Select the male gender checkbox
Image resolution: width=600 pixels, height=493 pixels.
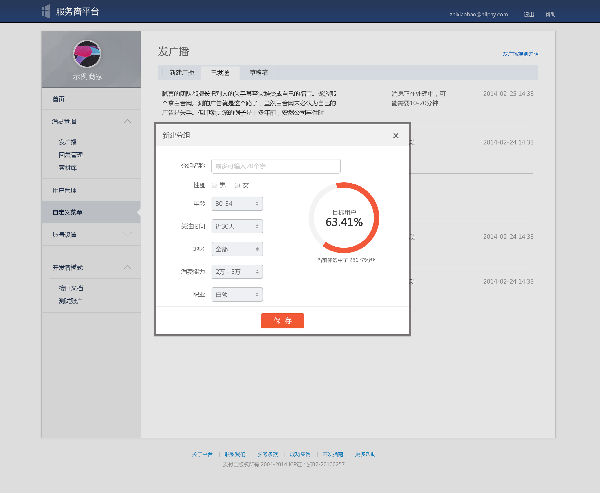[215, 185]
